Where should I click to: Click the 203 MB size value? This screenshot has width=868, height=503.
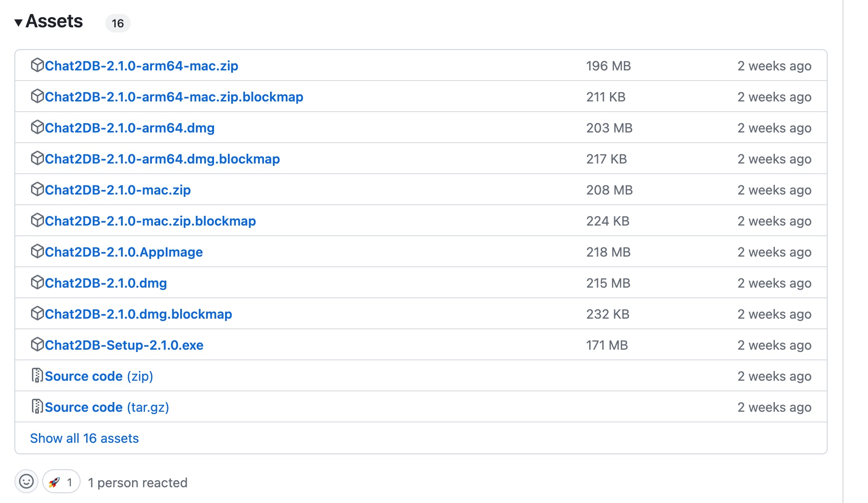pos(609,128)
